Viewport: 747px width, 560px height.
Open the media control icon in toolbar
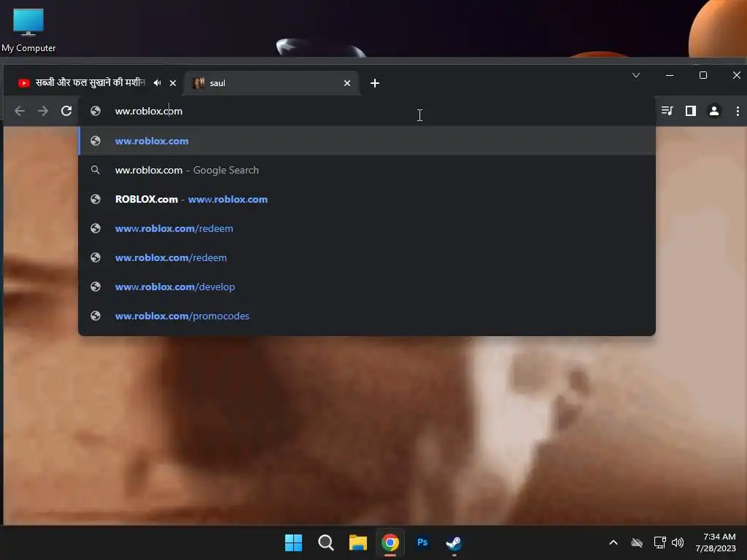667,111
